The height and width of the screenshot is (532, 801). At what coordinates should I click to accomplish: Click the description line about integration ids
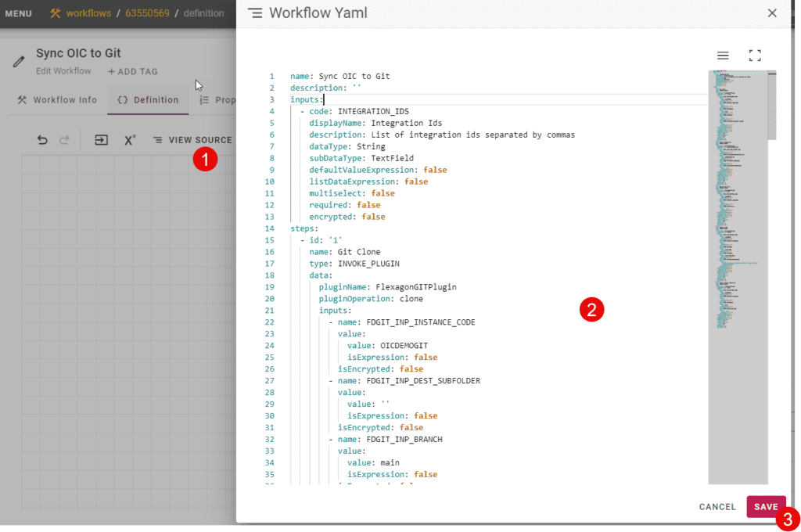click(442, 135)
